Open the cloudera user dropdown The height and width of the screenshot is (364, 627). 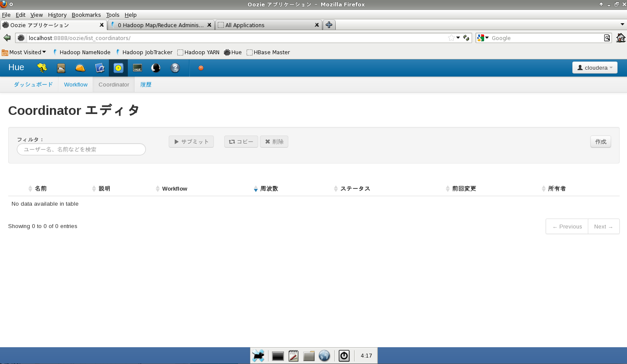click(595, 68)
